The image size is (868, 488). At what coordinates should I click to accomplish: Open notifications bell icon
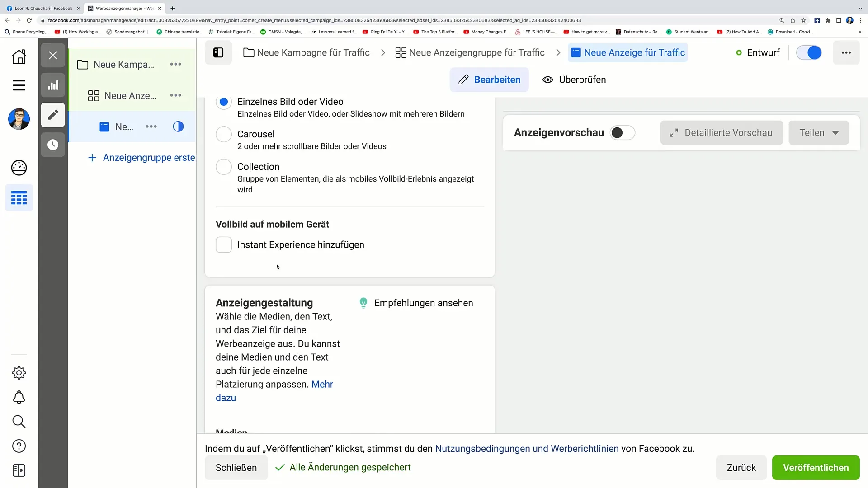[19, 397]
